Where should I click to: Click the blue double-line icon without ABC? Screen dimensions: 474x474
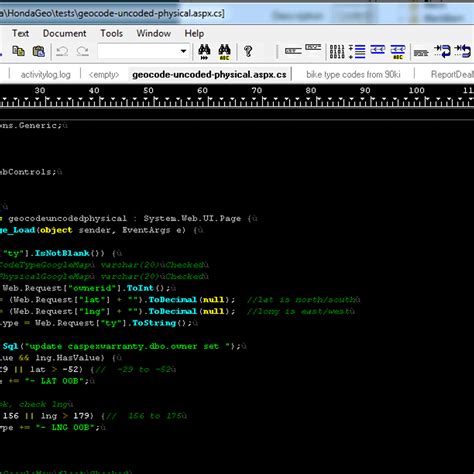pos(378,50)
